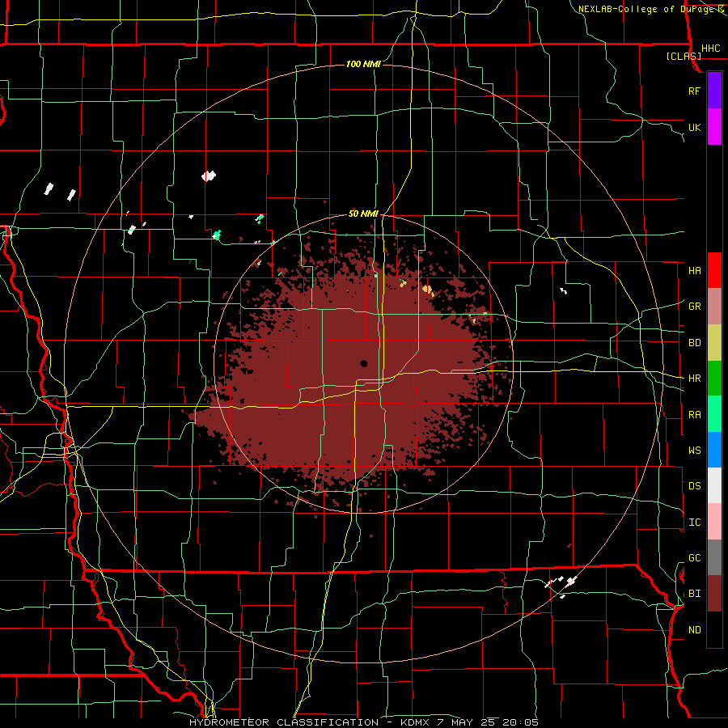Click the DS white legend swatch
The width and height of the screenshot is (728, 728).
pos(714,485)
